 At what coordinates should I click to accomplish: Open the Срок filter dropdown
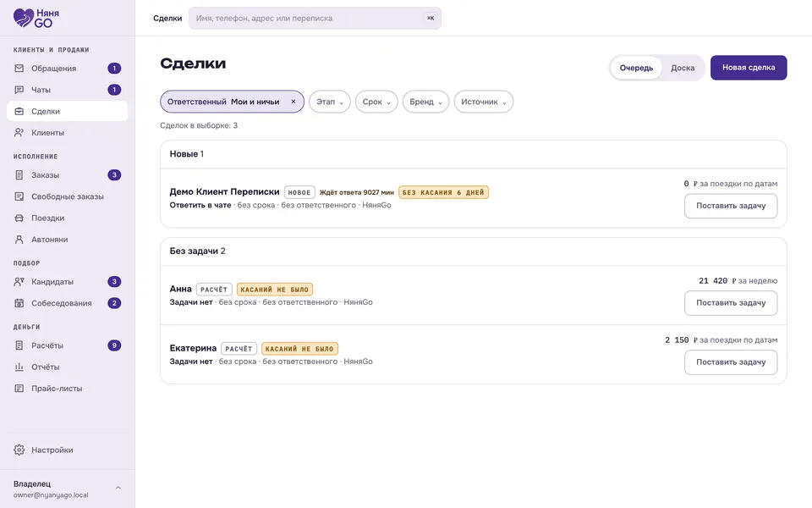click(376, 102)
